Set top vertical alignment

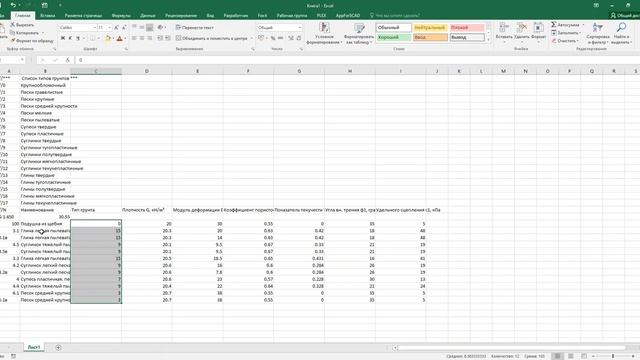(x=134, y=27)
